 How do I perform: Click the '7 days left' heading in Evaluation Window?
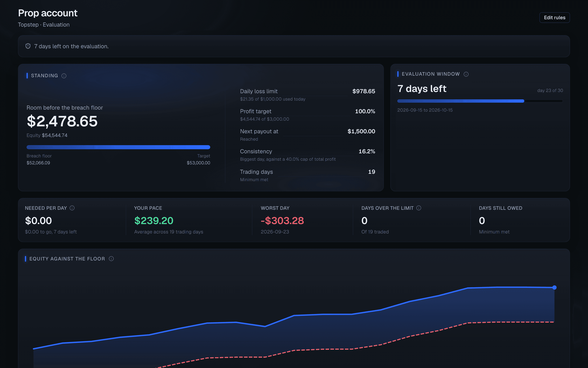point(422,89)
